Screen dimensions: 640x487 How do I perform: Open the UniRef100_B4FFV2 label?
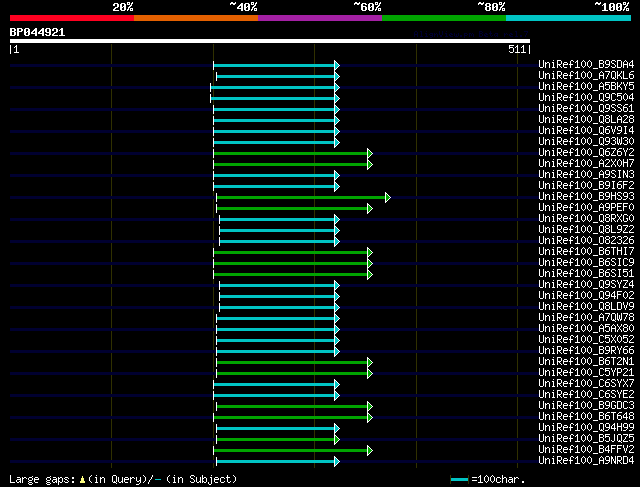tap(586, 450)
